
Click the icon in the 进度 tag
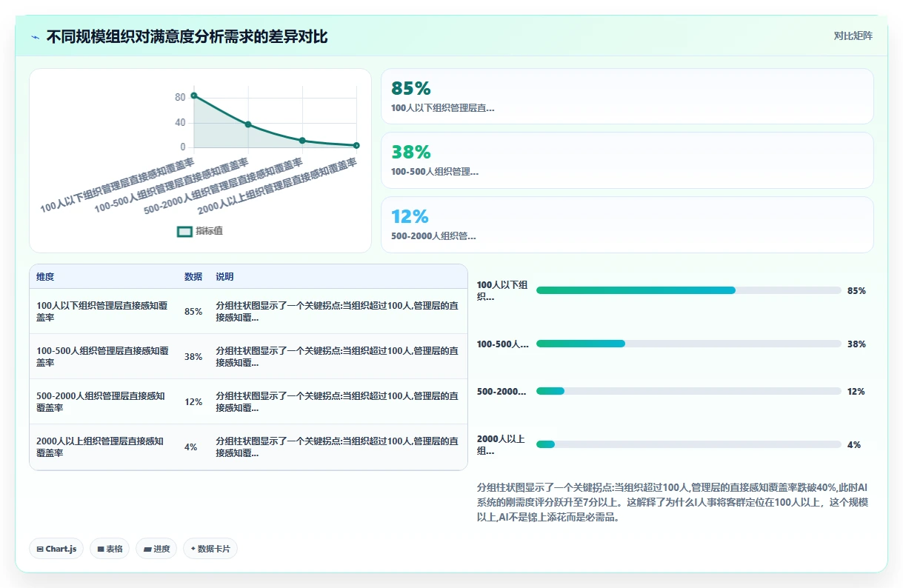pos(147,549)
